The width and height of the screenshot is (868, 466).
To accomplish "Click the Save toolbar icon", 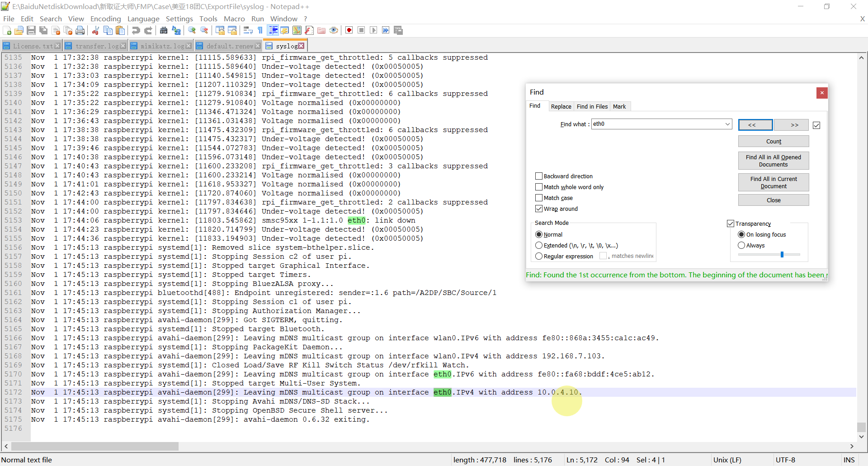I will pos(31,30).
